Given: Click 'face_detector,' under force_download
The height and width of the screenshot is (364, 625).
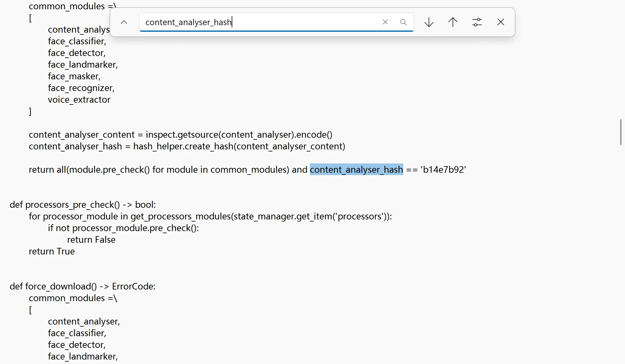Looking at the screenshot, I should pos(77,345).
